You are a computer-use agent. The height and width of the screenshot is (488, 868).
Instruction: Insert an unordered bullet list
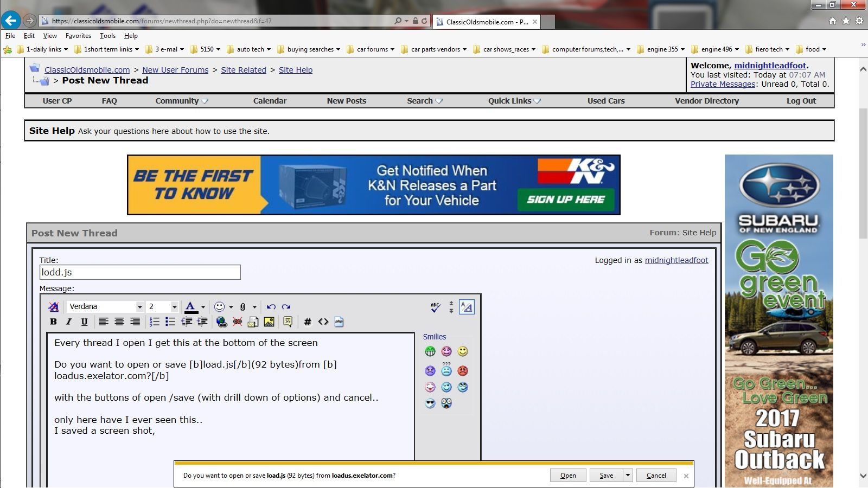coord(170,322)
